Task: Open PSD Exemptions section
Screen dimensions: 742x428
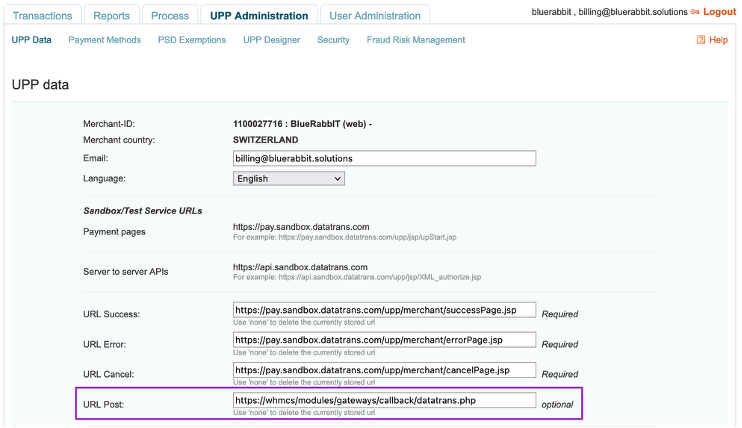Action: point(192,40)
